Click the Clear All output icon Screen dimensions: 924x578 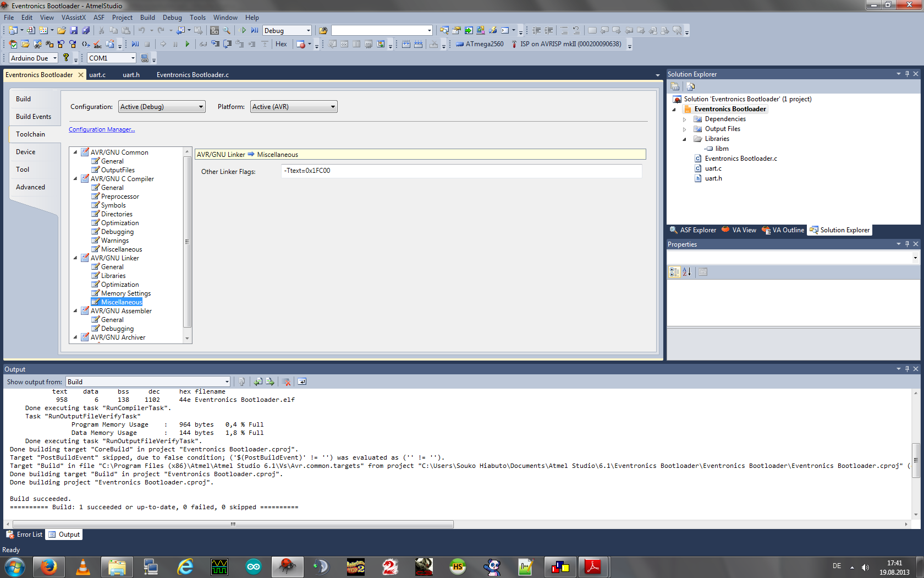pos(286,381)
